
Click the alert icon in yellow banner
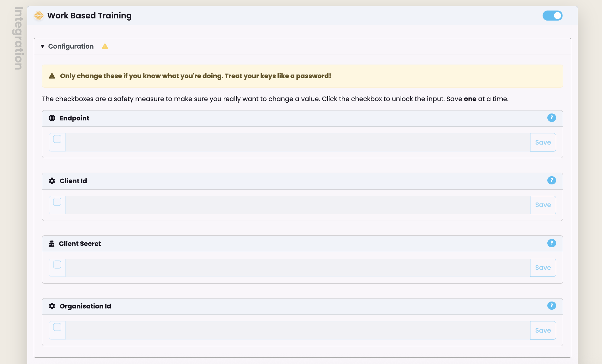coord(52,76)
